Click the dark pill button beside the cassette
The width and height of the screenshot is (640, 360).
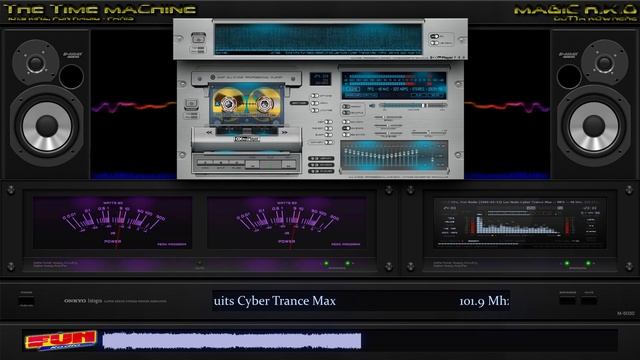click(299, 103)
